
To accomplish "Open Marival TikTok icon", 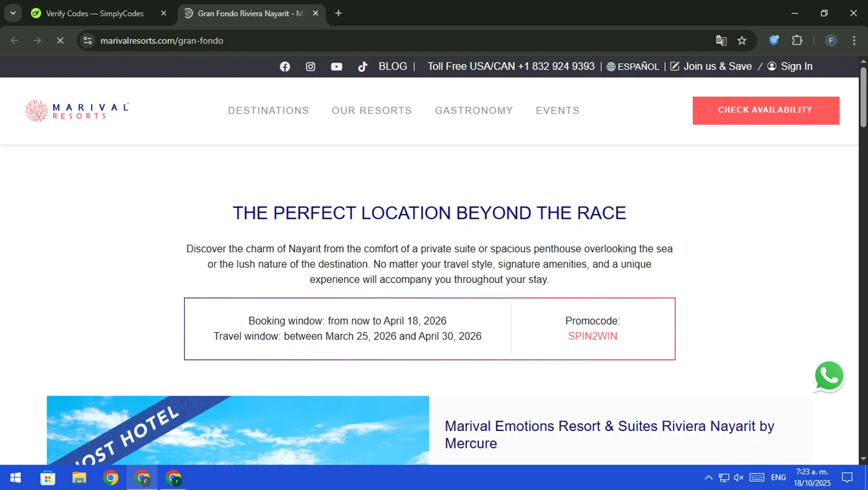I will [x=362, y=67].
